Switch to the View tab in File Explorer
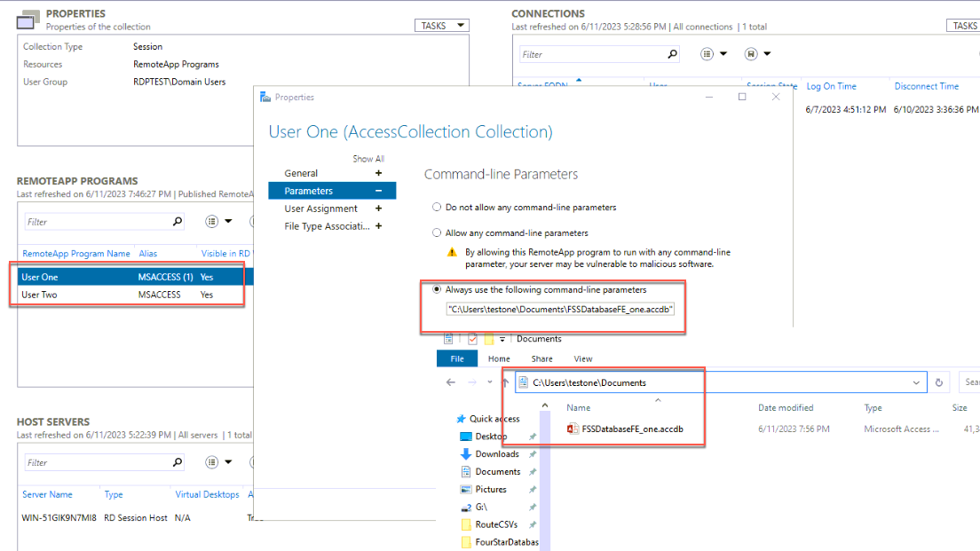 click(582, 358)
